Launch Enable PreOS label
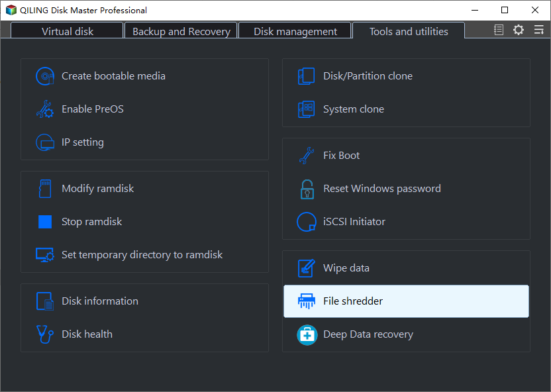The width and height of the screenshot is (551, 392). [93, 109]
